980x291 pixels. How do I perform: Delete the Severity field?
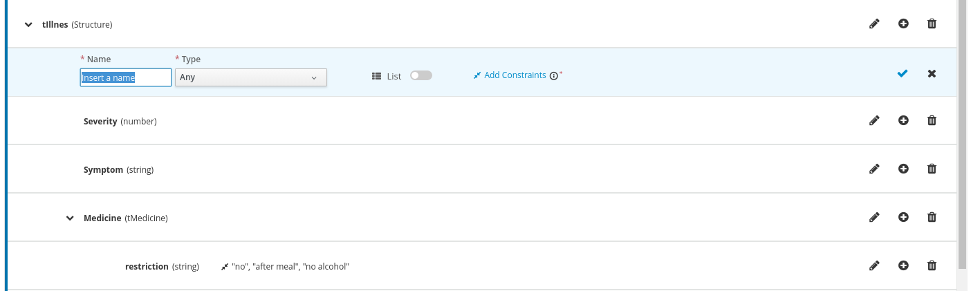point(932,121)
